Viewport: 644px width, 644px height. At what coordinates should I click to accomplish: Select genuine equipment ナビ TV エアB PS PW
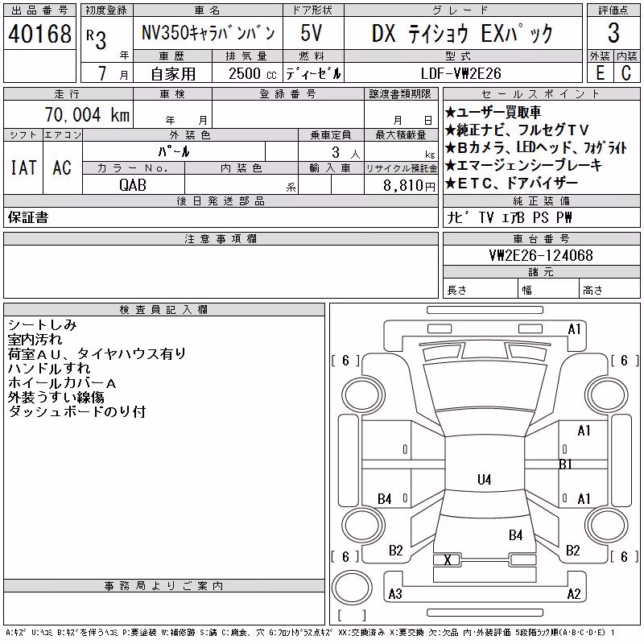(x=510, y=217)
